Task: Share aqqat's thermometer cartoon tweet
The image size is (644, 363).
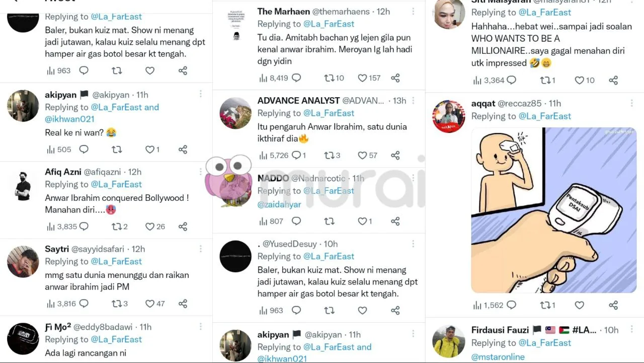Action: 613,305
